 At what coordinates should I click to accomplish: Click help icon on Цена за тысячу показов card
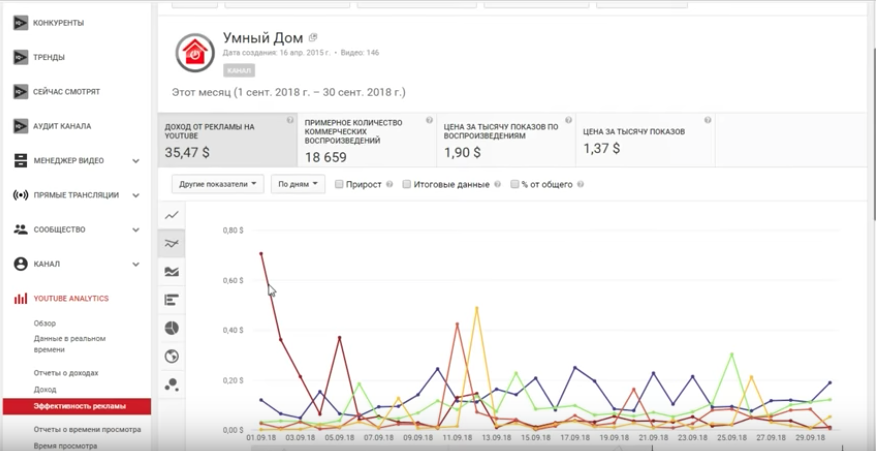coord(708,120)
